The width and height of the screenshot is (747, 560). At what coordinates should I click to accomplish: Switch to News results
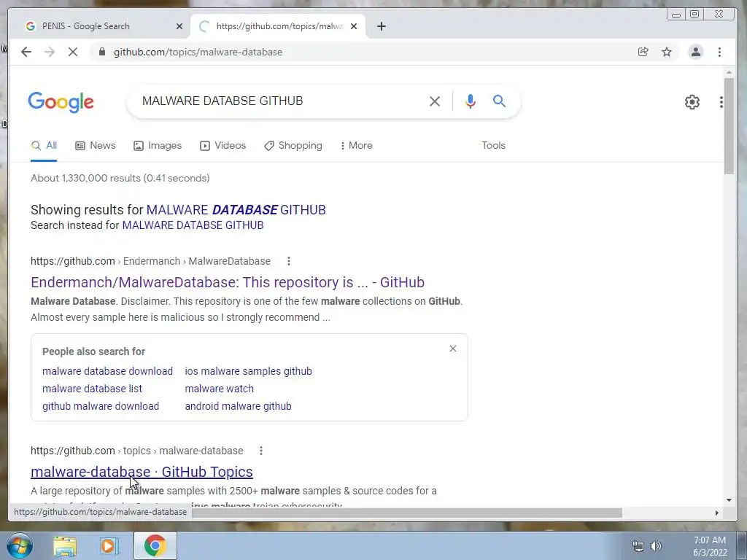pos(96,146)
